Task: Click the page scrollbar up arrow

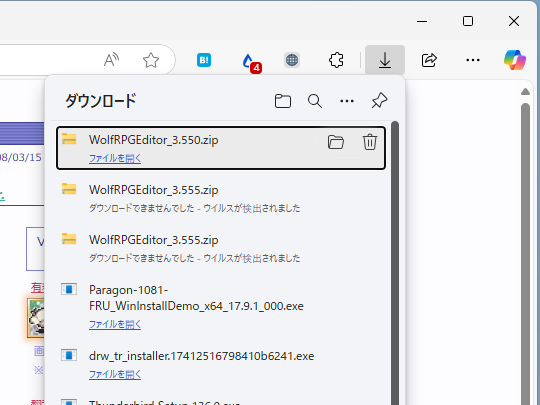Action: pos(525,92)
